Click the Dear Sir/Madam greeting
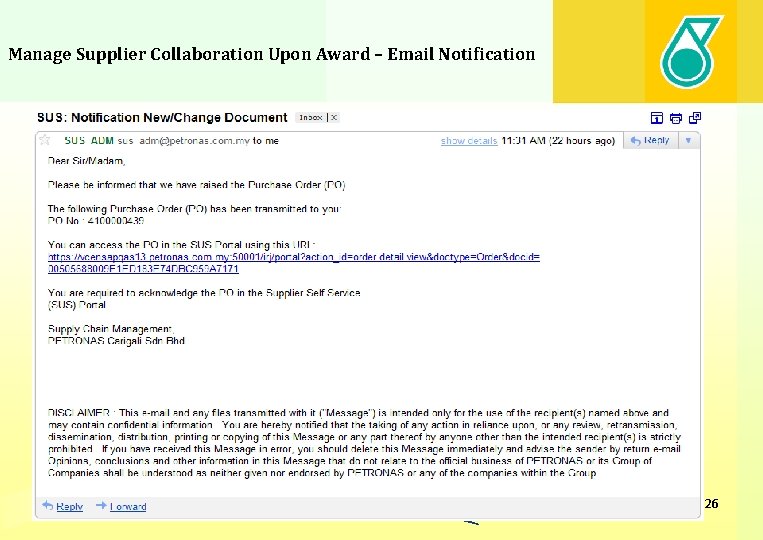 coord(87,161)
